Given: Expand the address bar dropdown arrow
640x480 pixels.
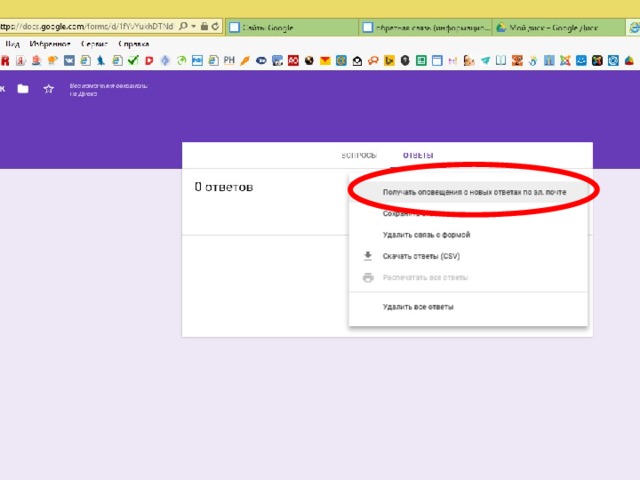Looking at the screenshot, I should [193, 26].
